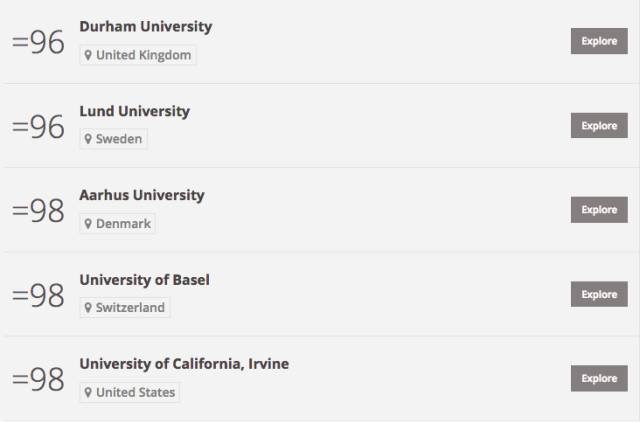Click the Lund University name

point(135,111)
